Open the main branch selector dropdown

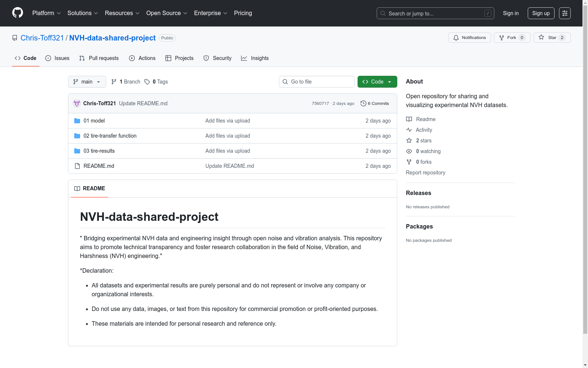click(x=87, y=82)
